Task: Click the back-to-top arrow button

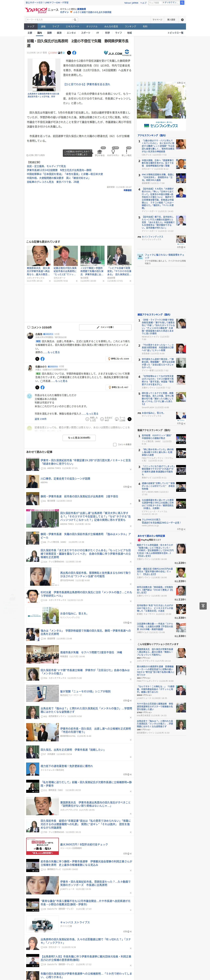Action: 203,606
